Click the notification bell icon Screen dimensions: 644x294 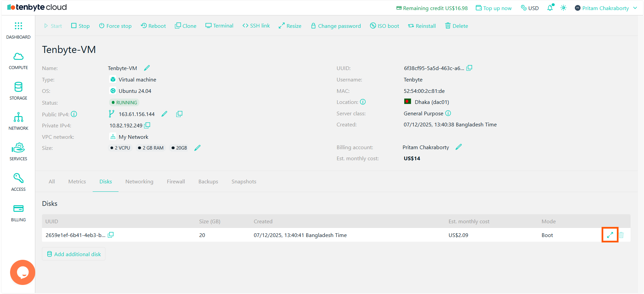click(550, 8)
